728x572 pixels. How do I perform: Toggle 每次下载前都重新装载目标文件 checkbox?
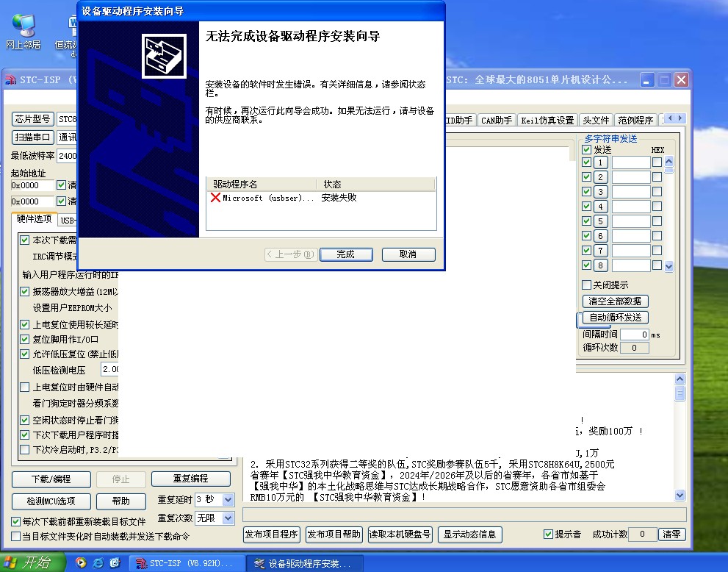[15, 521]
